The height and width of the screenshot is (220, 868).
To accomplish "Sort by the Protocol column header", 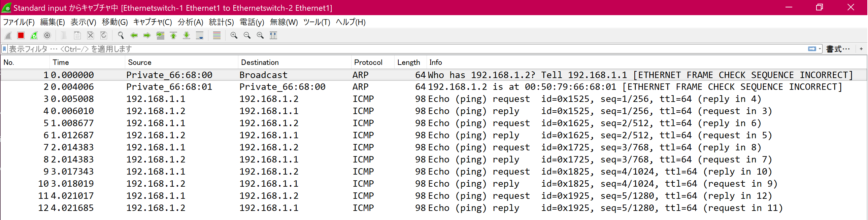I will click(x=373, y=62).
